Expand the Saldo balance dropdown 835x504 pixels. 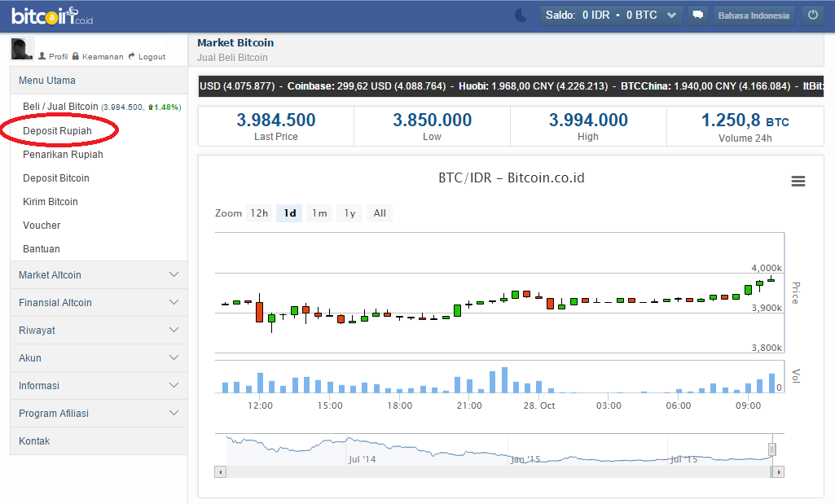pos(671,15)
